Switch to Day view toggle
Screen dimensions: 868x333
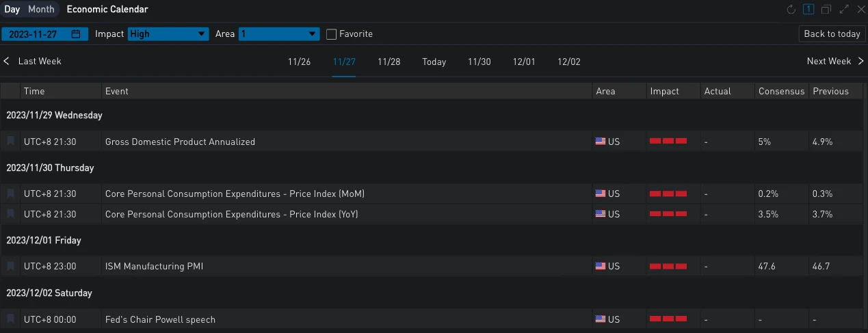(x=12, y=10)
